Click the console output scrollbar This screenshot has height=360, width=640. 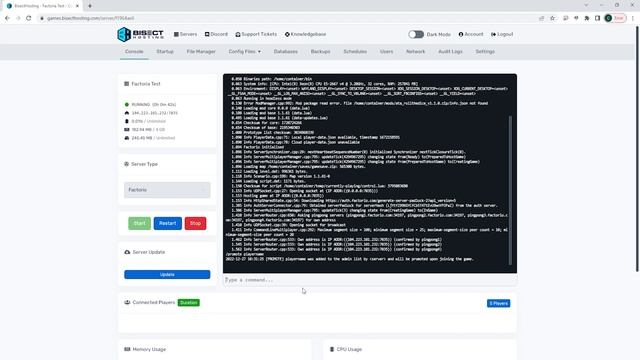coord(510,190)
